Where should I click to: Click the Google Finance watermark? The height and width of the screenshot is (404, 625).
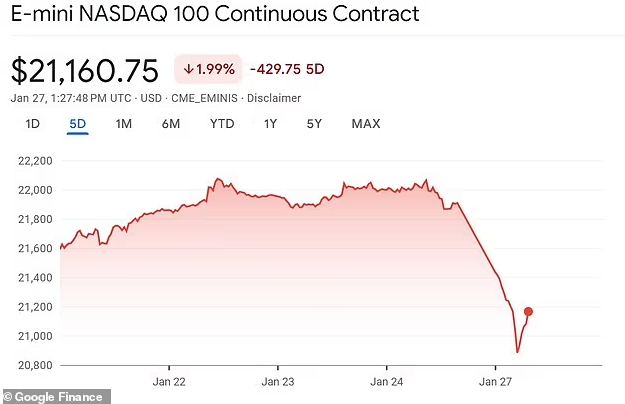click(53, 397)
